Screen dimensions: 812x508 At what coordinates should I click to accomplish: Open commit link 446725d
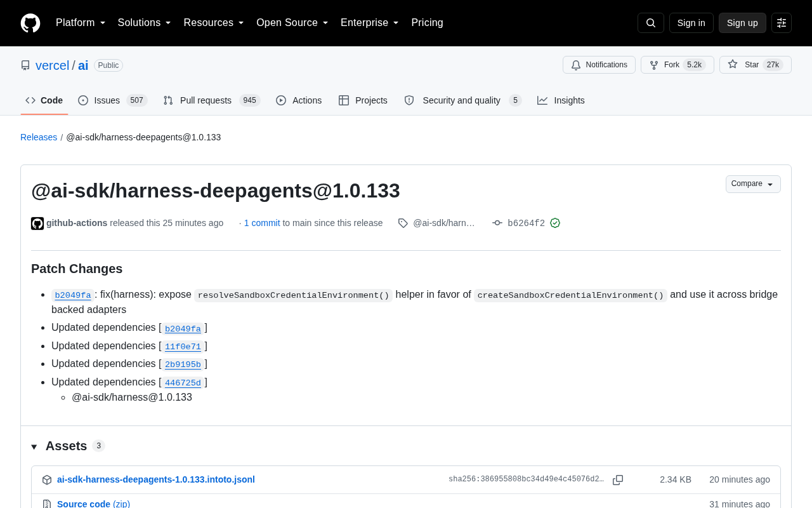(183, 383)
